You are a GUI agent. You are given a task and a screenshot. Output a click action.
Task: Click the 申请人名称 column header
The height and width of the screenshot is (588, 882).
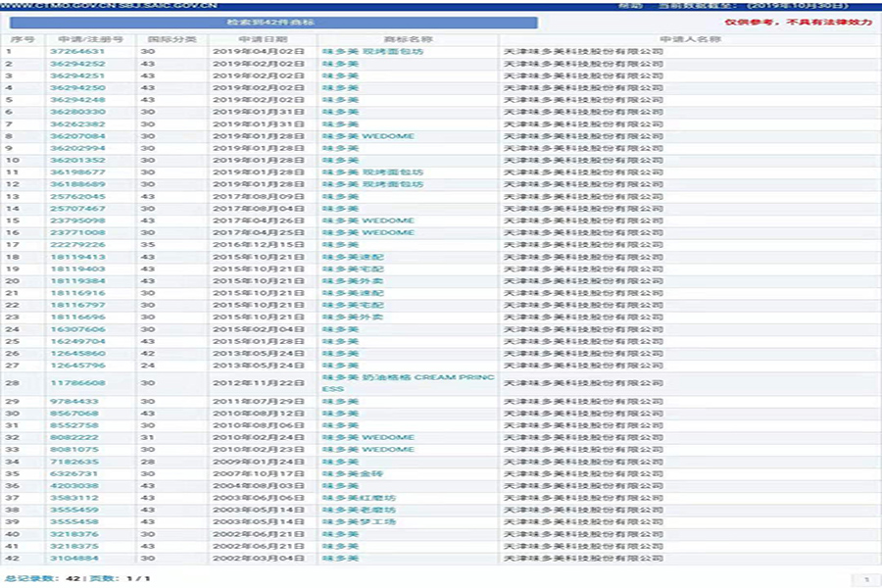click(690, 39)
